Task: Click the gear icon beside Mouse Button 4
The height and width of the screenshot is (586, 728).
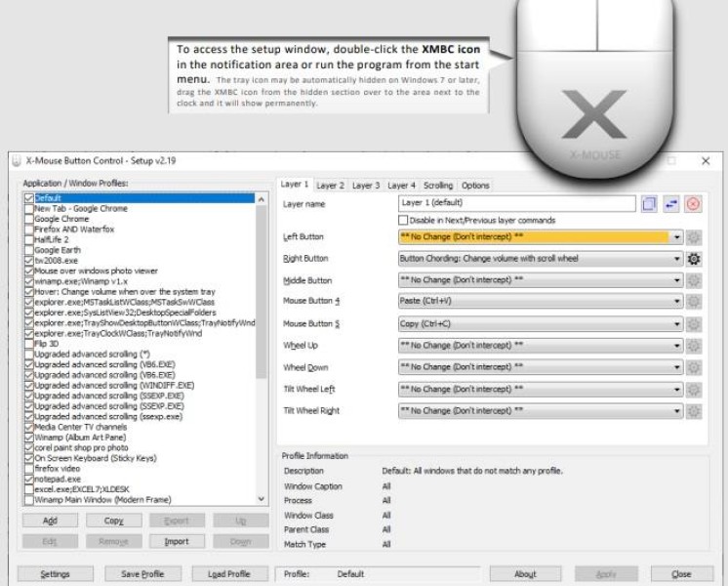Action: pyautogui.click(x=694, y=301)
